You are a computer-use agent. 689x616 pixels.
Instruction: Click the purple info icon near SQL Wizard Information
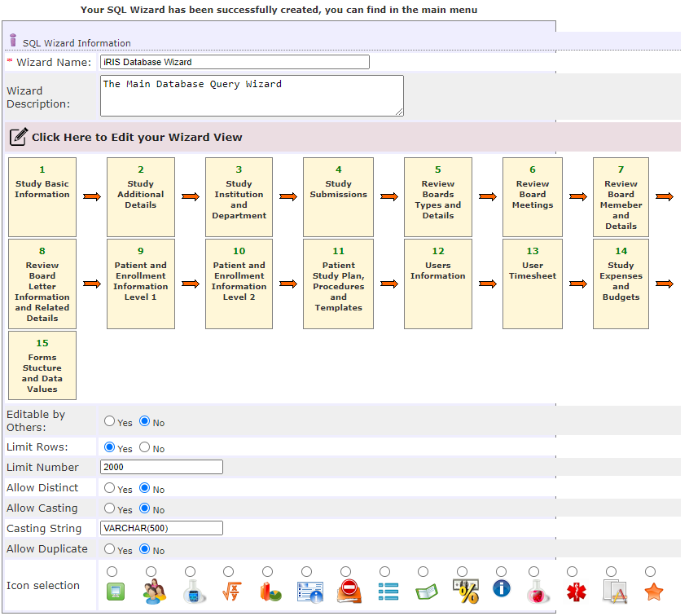tap(13, 40)
